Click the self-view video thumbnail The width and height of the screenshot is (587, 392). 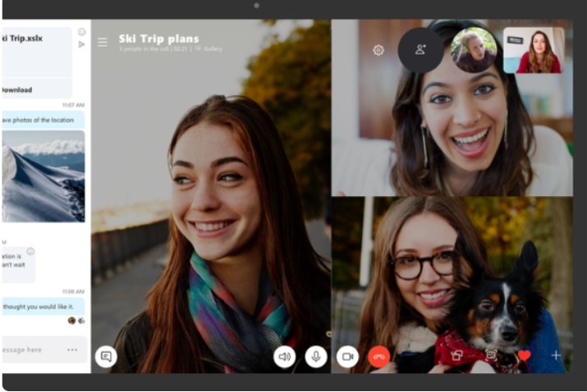534,50
